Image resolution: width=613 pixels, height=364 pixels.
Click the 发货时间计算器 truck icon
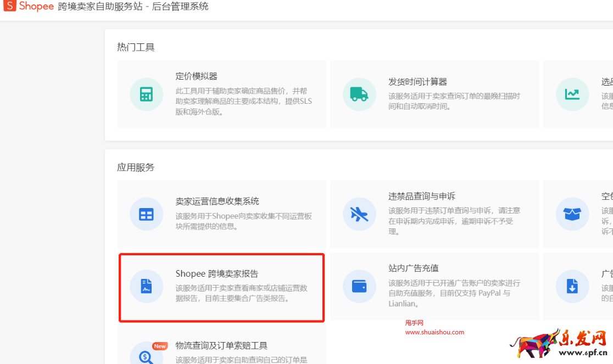pyautogui.click(x=359, y=94)
